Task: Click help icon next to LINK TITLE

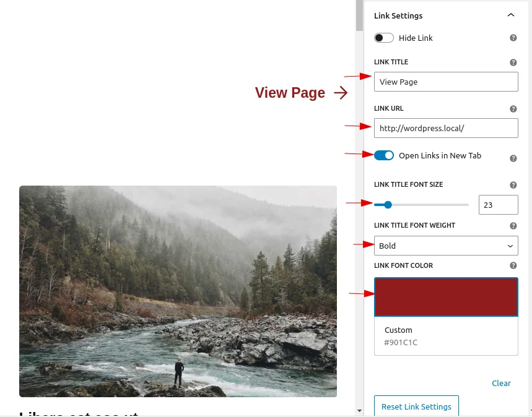Action: coord(513,62)
